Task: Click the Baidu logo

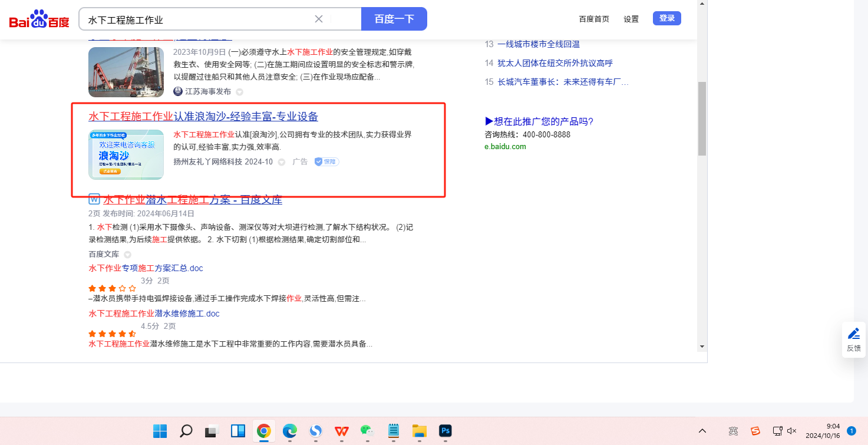Action: pyautogui.click(x=39, y=19)
